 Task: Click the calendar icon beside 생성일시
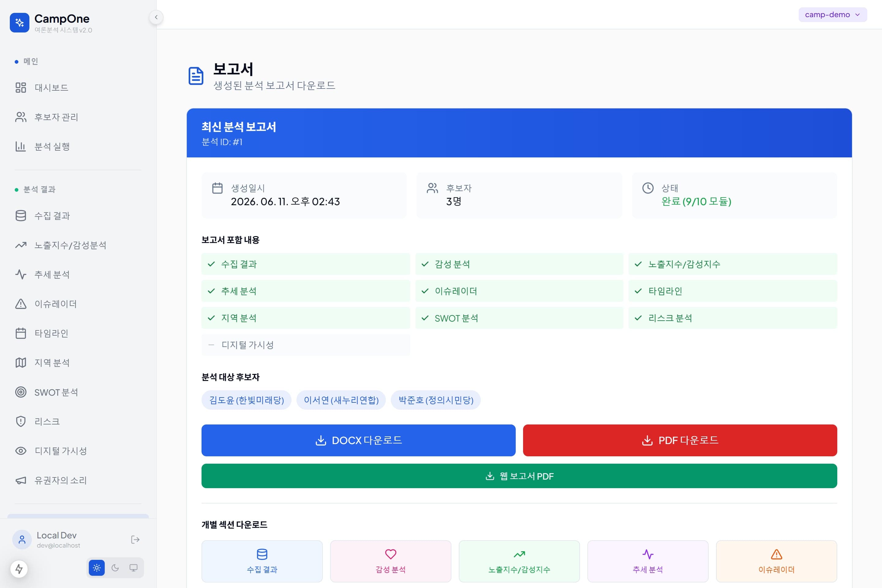(x=217, y=188)
